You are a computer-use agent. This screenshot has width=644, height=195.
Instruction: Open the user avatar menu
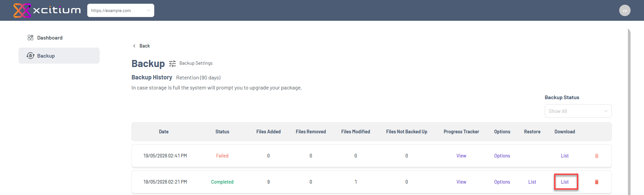[x=625, y=10]
